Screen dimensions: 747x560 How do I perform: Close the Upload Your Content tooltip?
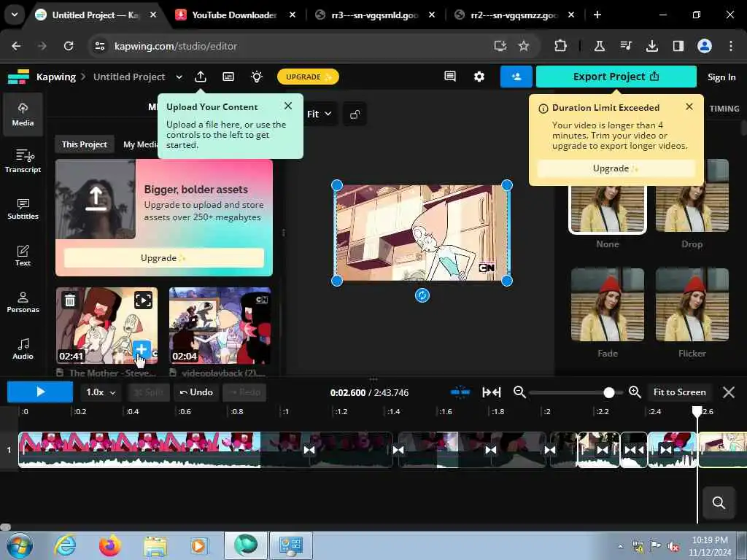287,106
